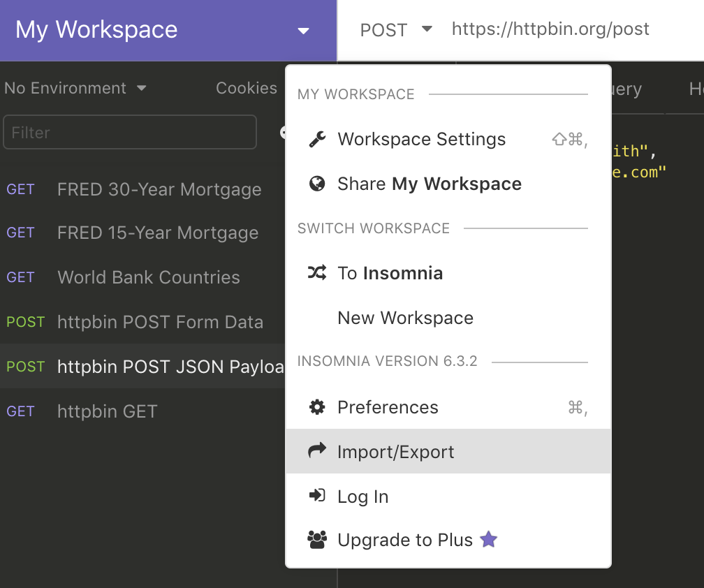This screenshot has width=704, height=588.
Task: Click the request URL httpbin.org/post field
Action: click(x=550, y=29)
